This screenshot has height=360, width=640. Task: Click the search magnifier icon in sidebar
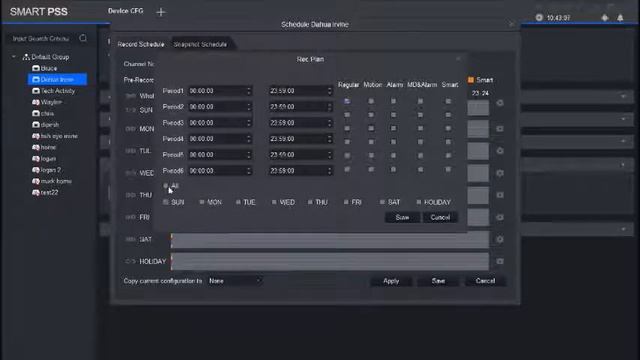(83, 38)
